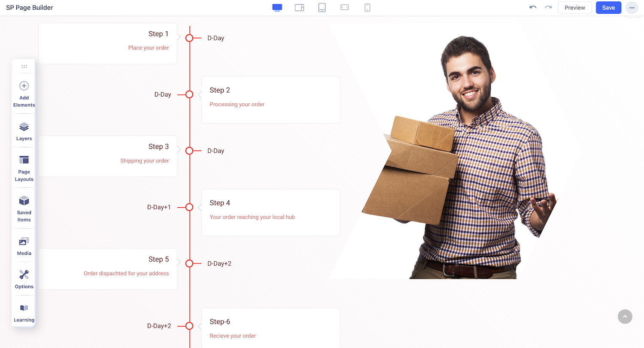Select the Step-6 timeline marker circle
The height and width of the screenshot is (348, 644).
189,326
